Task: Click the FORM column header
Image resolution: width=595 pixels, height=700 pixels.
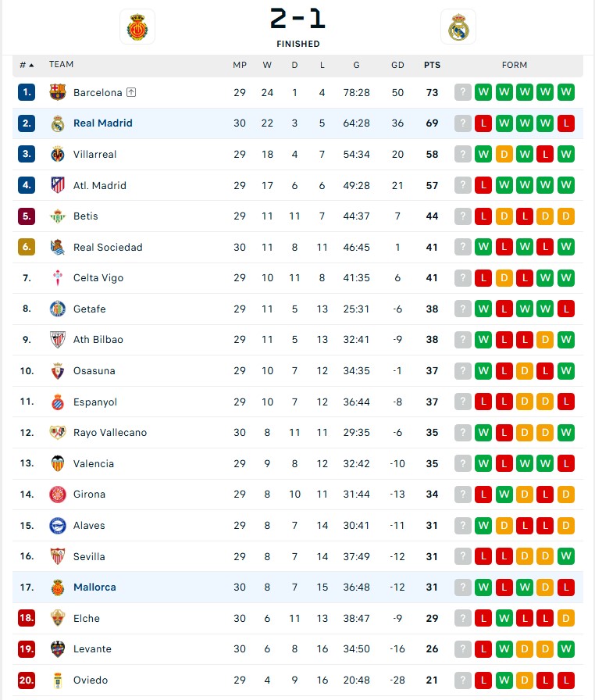Action: click(515, 65)
